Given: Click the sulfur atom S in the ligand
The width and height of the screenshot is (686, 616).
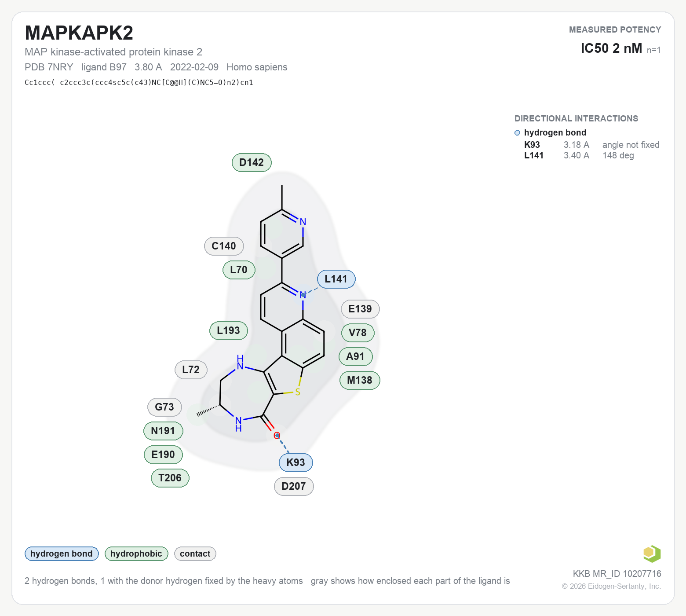Looking at the screenshot, I should [x=298, y=392].
